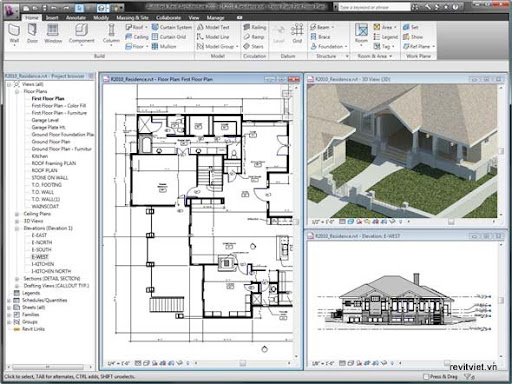Expand the Ceiling Plans tree node

(x=17, y=214)
